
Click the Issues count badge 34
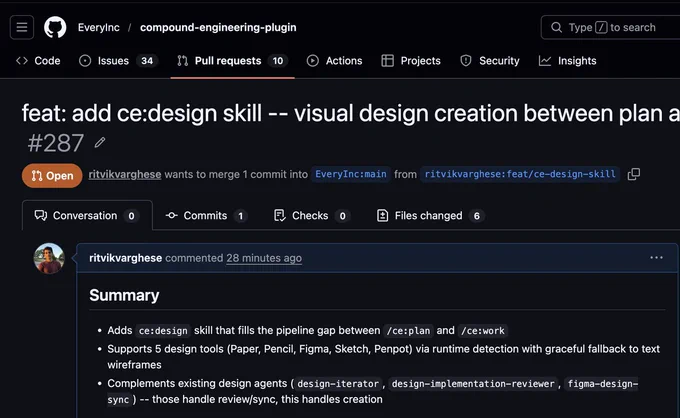click(147, 61)
